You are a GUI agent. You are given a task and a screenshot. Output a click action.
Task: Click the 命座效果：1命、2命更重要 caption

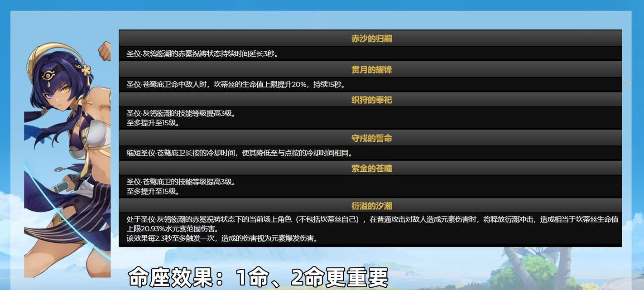tap(258, 277)
